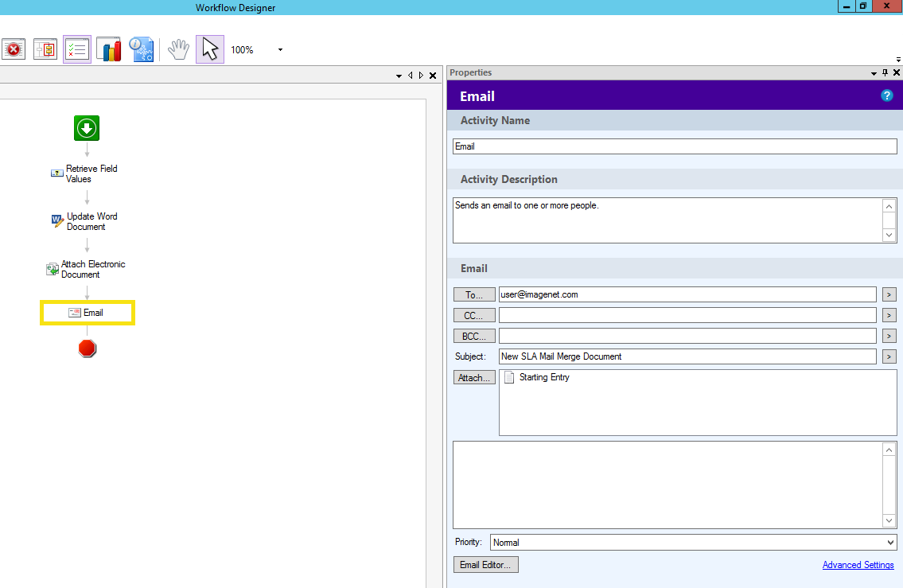Open the bar chart statistics toolbar icon

[x=109, y=49]
